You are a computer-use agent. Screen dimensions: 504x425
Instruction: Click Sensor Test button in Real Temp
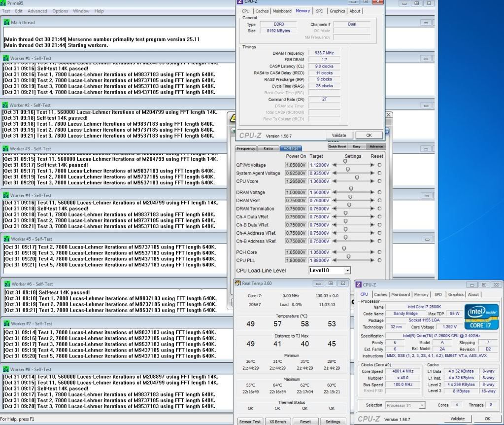click(250, 422)
